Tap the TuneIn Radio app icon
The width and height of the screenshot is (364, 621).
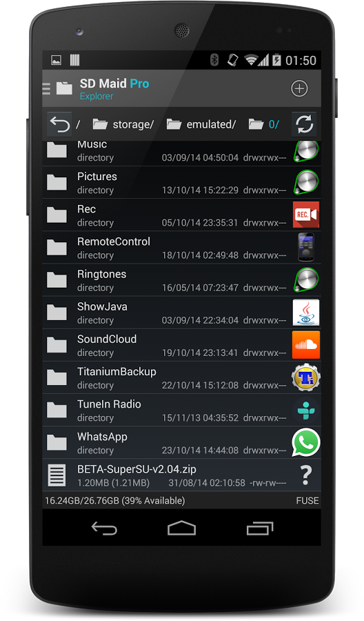[306, 409]
